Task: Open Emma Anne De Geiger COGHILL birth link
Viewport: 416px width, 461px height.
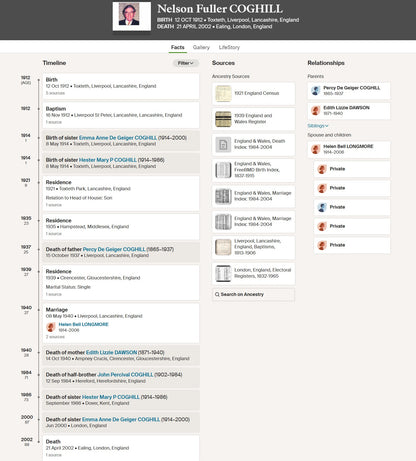Action: 118,138
